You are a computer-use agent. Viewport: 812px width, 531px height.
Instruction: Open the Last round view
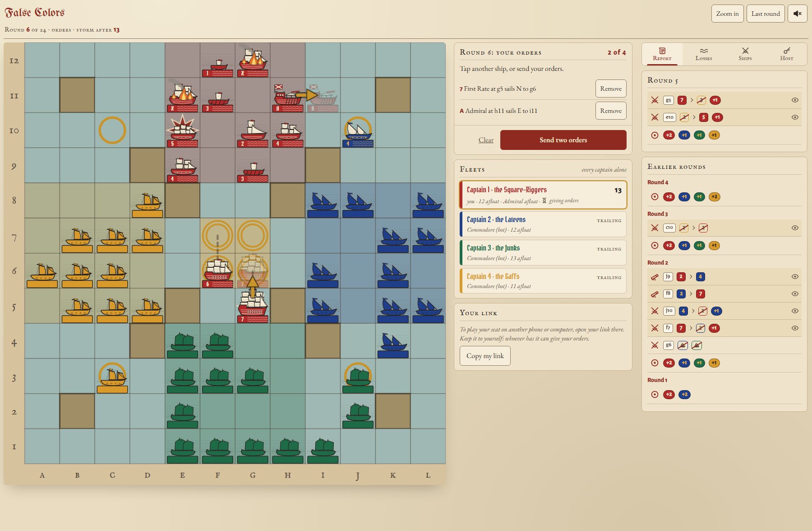[766, 14]
